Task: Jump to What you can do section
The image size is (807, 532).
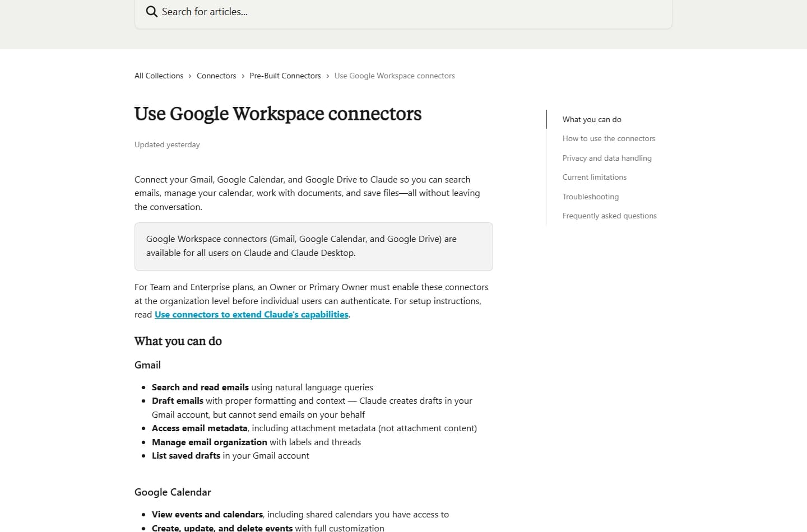Action: click(x=592, y=119)
